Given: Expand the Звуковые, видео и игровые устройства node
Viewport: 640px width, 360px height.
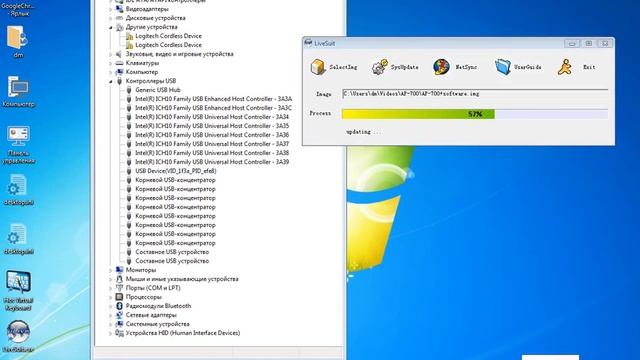Looking at the screenshot, I should click(x=111, y=54).
